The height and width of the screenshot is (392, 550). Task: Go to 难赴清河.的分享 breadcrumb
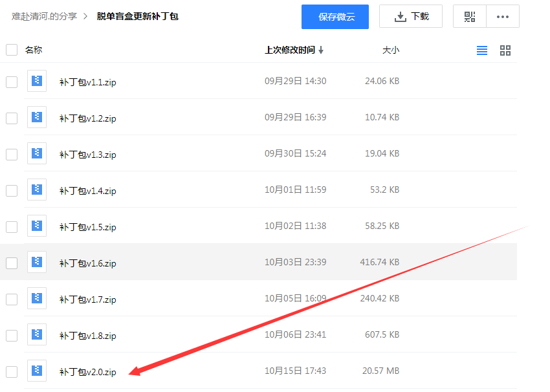pyautogui.click(x=44, y=16)
